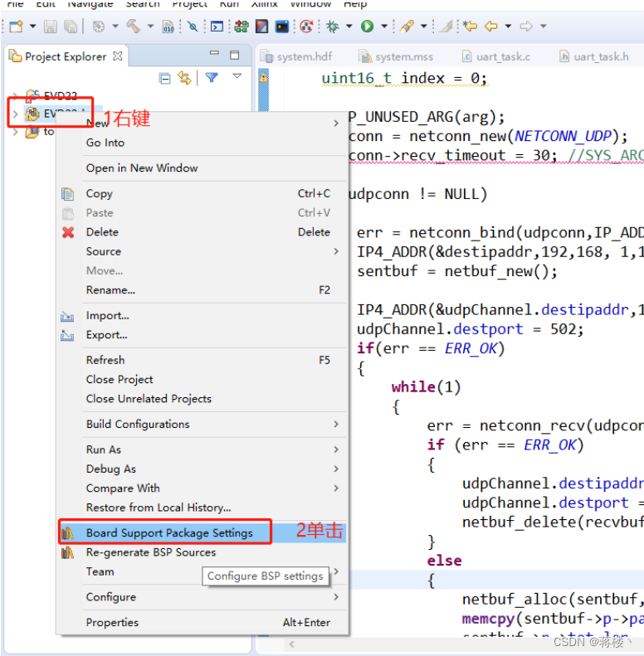Open dropdown next to build configuration icon
This screenshot has height=656, width=644.
115,27
